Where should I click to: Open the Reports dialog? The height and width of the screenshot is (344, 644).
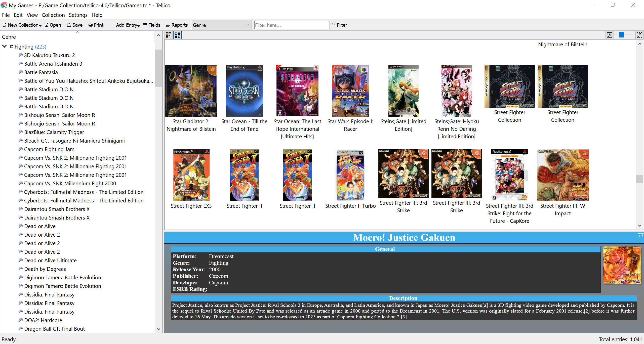(x=177, y=25)
